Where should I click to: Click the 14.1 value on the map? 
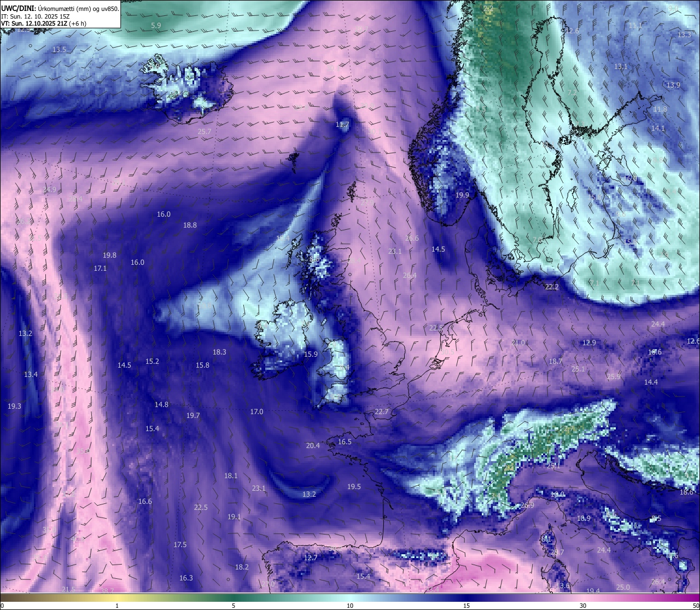point(658,128)
